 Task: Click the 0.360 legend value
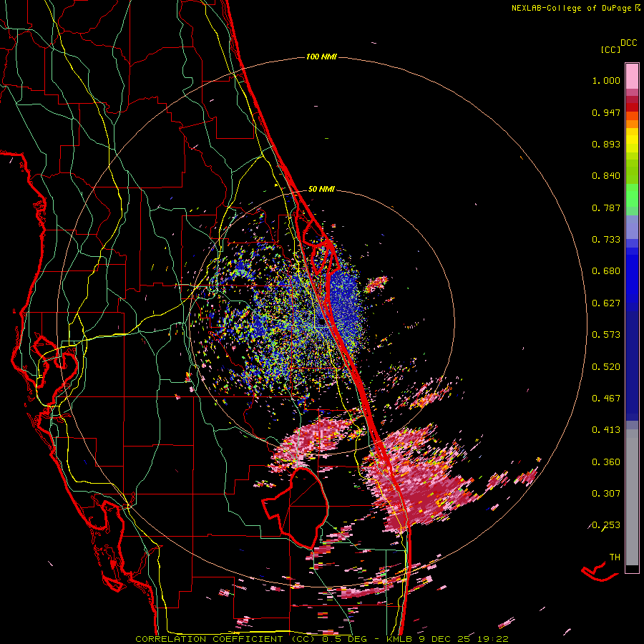[x=606, y=462]
